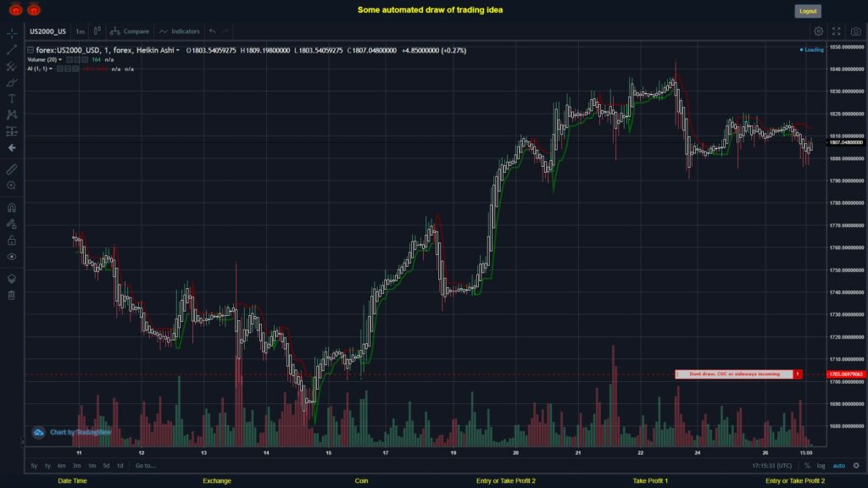Screen dimensions: 868x488
Task: Select the brush drawing tool
Action: click(x=12, y=82)
